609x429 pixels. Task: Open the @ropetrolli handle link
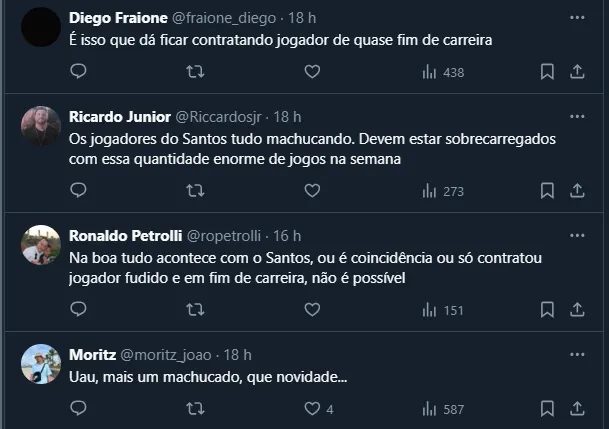click(223, 236)
